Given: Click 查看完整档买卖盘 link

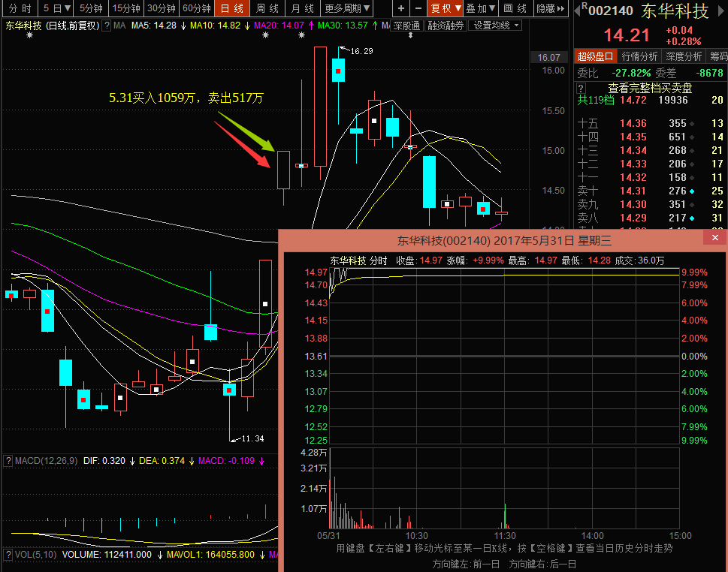Looking at the screenshot, I should point(650,88).
